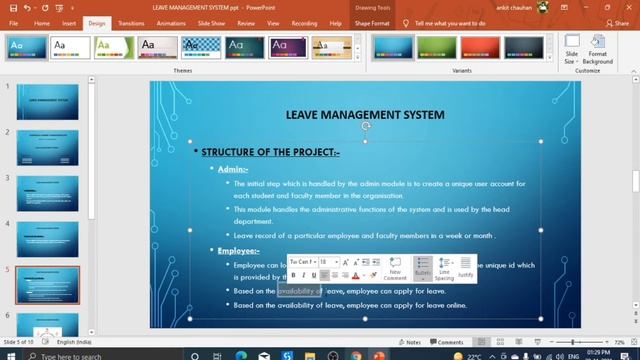This screenshot has width=640, height=360.
Task: Click Tell me what you want to do
Action: point(450,23)
